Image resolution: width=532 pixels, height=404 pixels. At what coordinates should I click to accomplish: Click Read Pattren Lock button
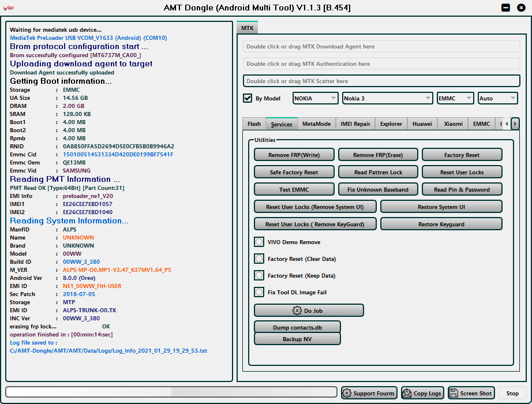378,172
